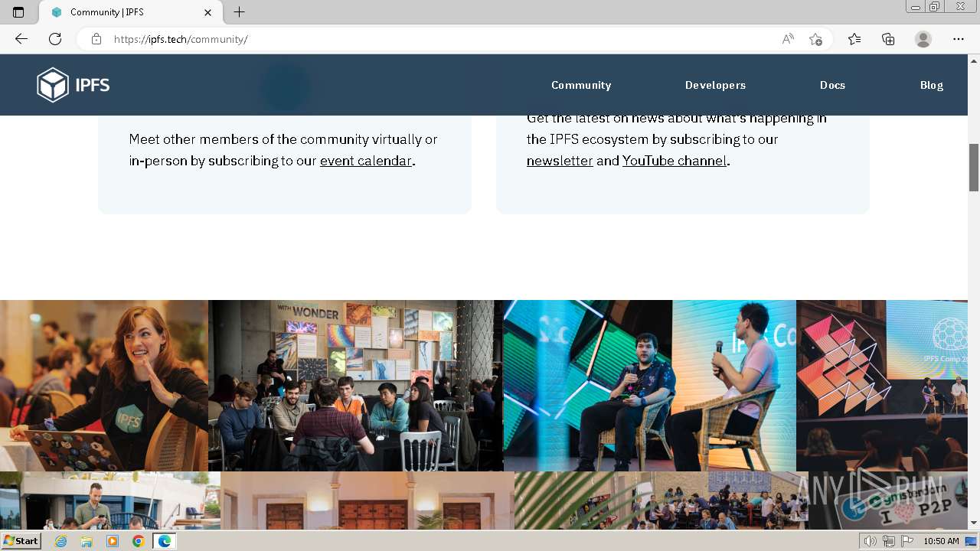Open media player from taskbar

click(113, 541)
